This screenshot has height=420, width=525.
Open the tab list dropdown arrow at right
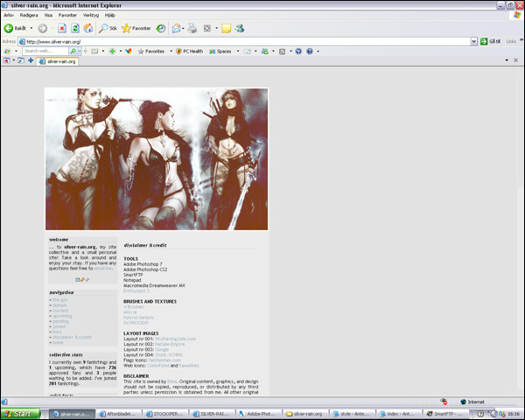(507, 60)
